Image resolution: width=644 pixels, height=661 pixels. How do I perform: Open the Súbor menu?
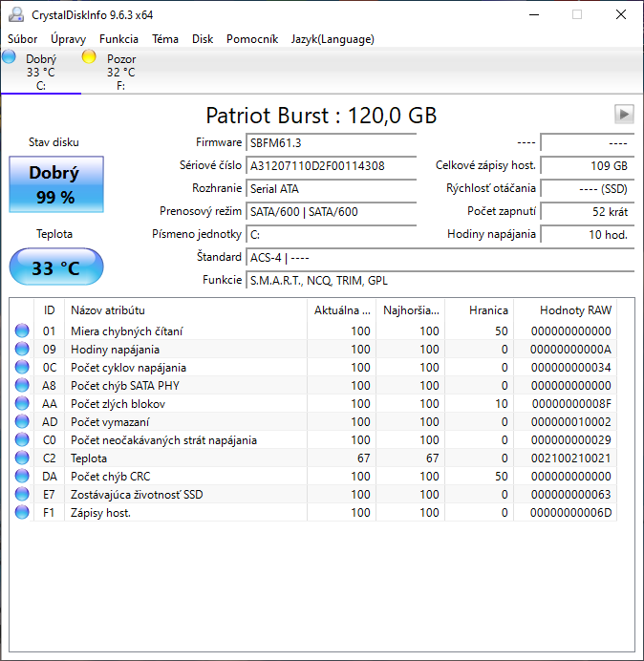click(23, 39)
